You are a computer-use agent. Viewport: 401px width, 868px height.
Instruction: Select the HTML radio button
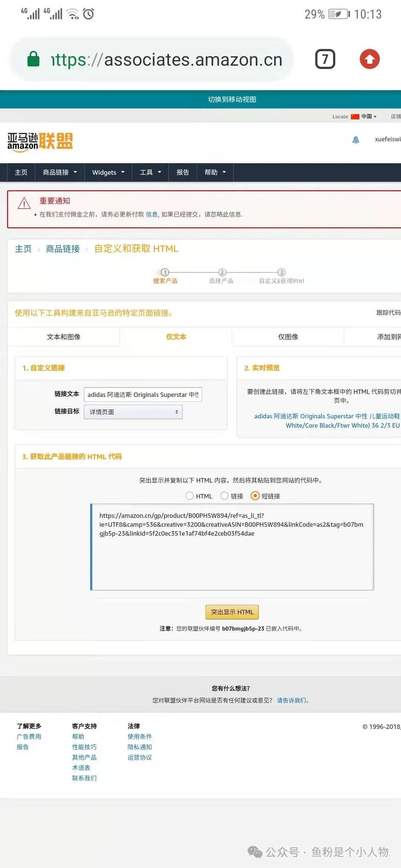pos(189,496)
